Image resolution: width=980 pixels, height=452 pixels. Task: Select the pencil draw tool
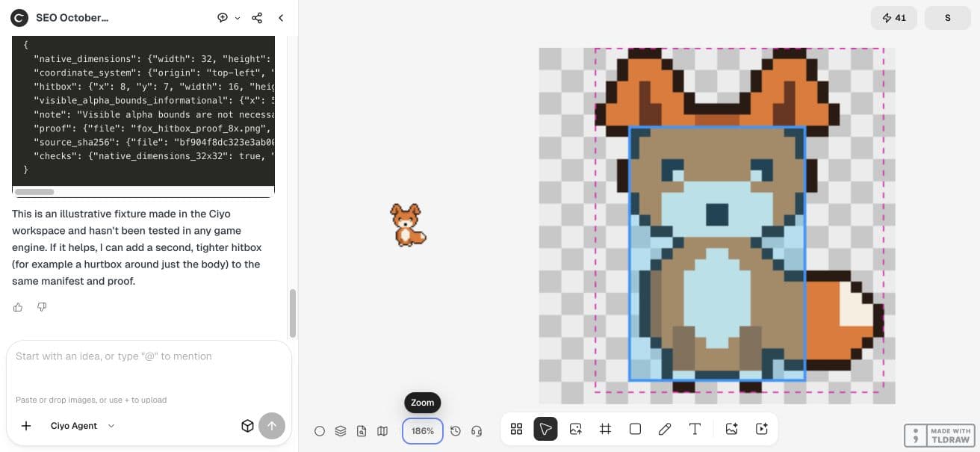[x=665, y=429]
